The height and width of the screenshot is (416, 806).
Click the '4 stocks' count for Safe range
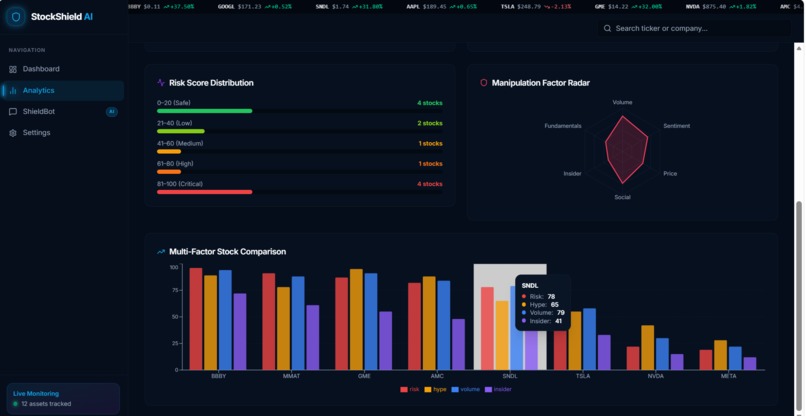(x=430, y=103)
